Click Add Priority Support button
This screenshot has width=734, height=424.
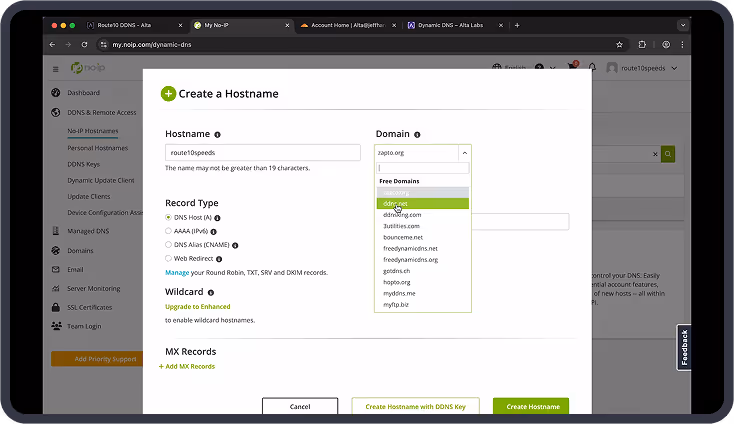coord(97,359)
